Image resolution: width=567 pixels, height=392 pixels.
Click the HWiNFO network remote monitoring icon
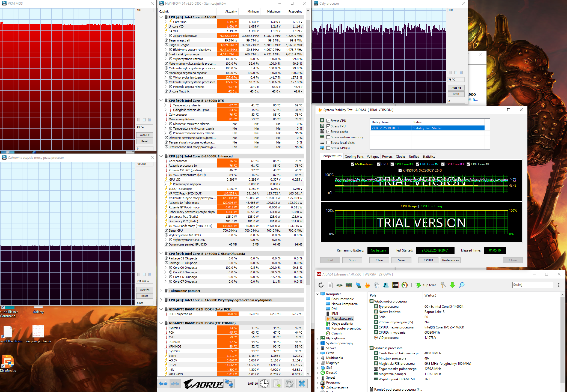click(229, 384)
